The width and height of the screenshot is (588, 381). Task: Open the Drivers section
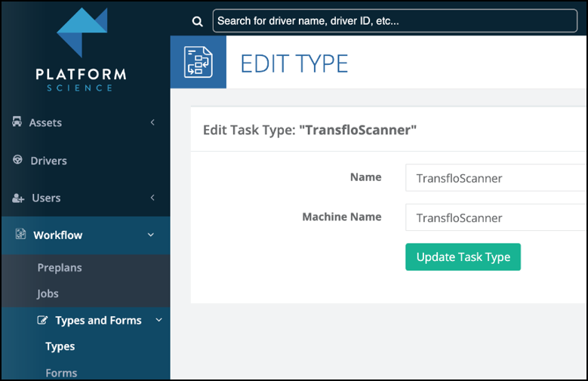pos(49,161)
